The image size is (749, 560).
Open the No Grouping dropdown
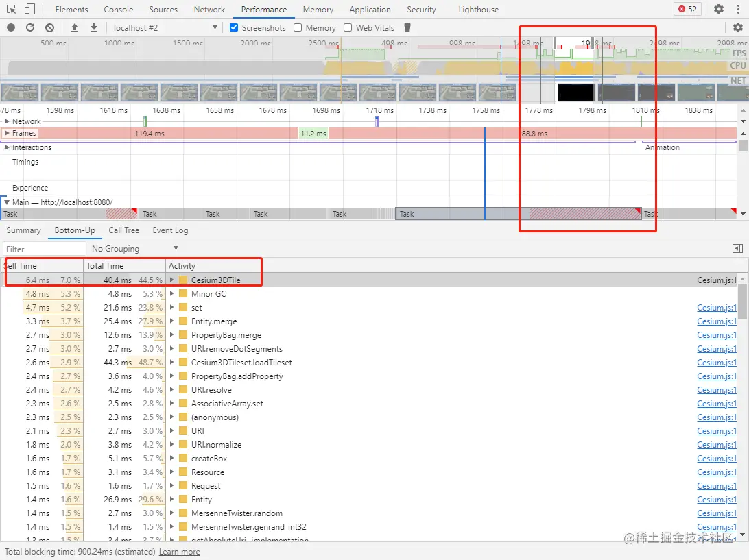[x=135, y=248]
